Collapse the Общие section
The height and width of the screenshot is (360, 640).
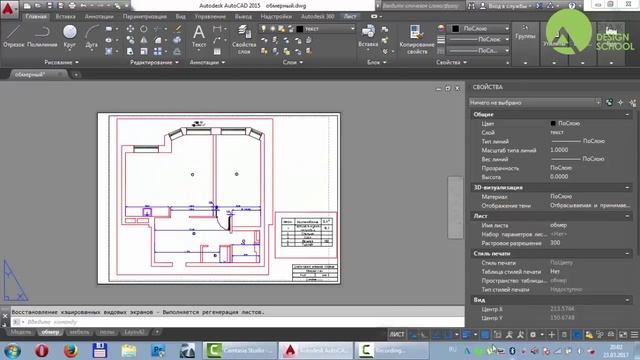[x=627, y=115]
